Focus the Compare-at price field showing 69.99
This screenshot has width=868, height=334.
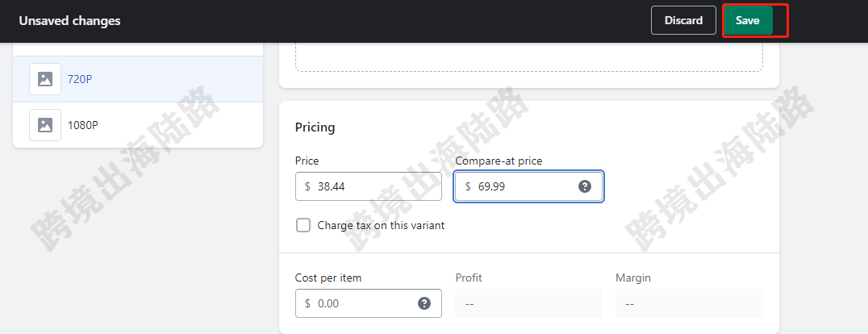[528, 186]
